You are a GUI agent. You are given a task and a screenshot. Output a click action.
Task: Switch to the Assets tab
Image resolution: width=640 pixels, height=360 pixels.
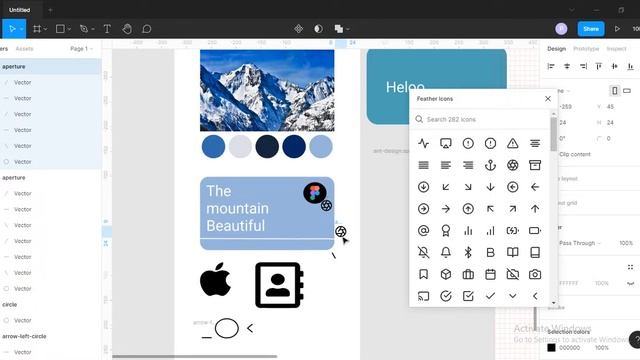[x=24, y=49]
